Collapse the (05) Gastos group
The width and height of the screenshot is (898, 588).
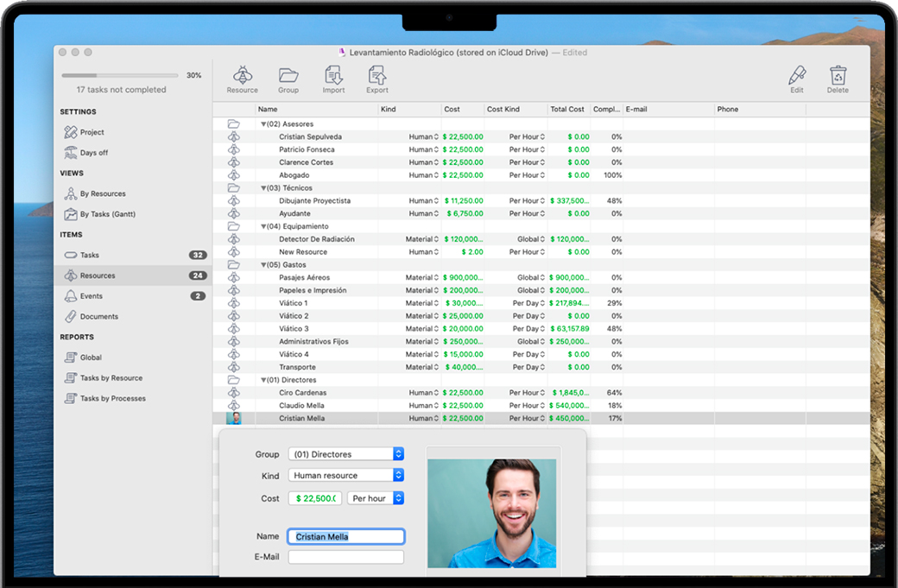[263, 265]
